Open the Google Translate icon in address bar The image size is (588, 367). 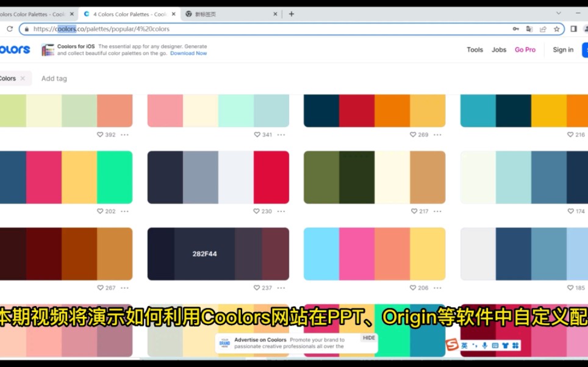click(529, 29)
